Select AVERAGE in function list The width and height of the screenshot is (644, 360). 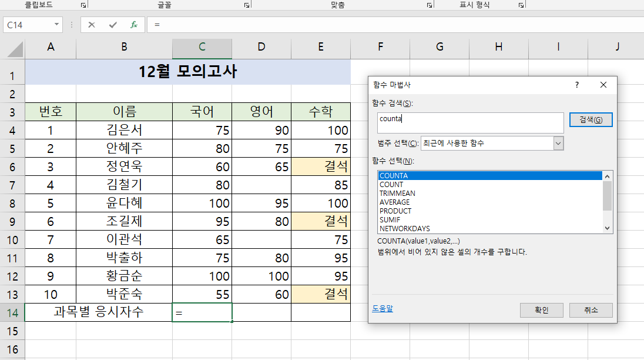490,202
